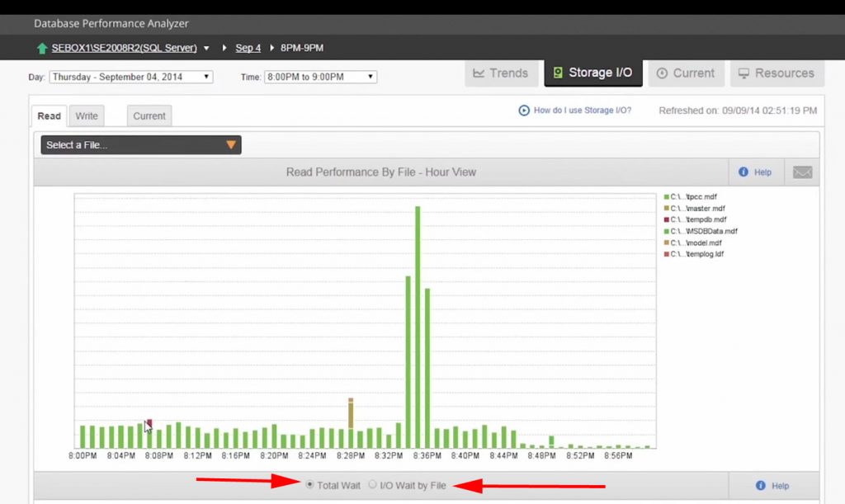Image resolution: width=845 pixels, height=504 pixels.
Task: Click the green up arrow next to SEBOX1
Action: click(40, 48)
